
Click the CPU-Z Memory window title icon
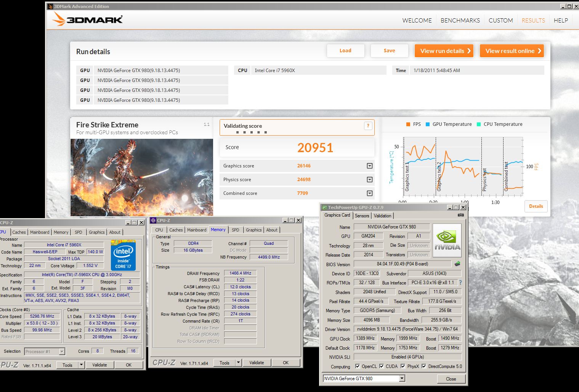pos(153,220)
